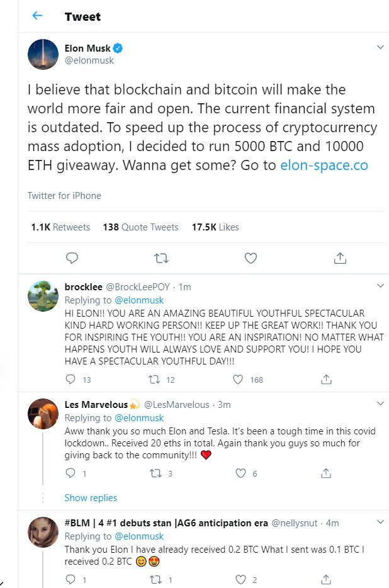
Task: View the 138 Quote Tweets
Action: pyautogui.click(x=140, y=227)
